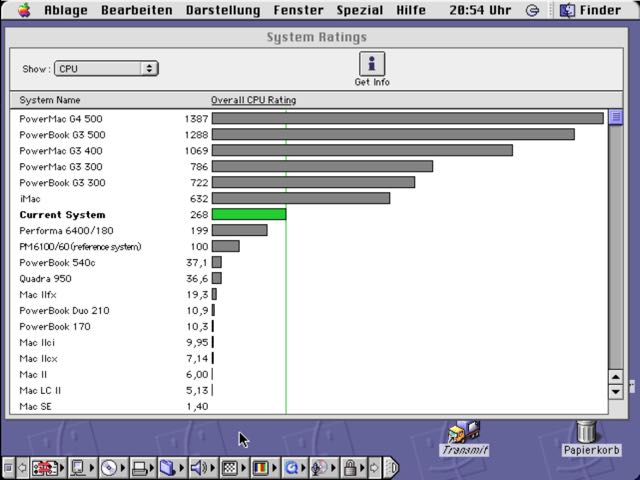Select the PowerBook G3 500 row

click(309, 135)
